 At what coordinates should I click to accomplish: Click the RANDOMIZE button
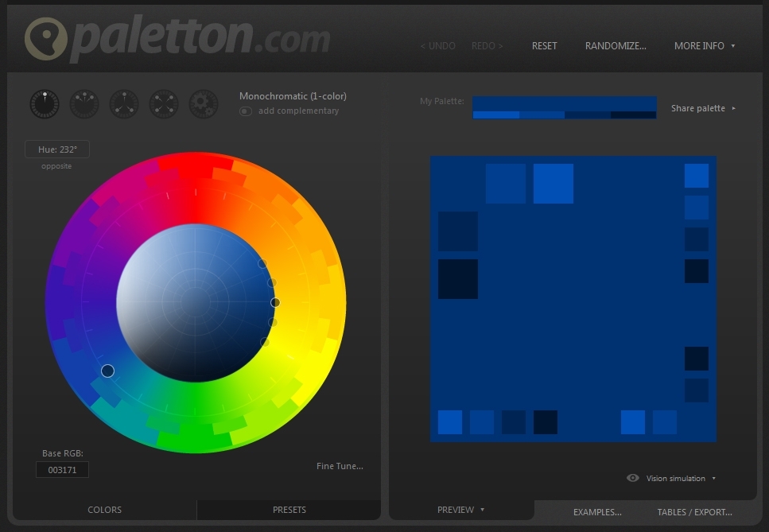click(x=616, y=46)
